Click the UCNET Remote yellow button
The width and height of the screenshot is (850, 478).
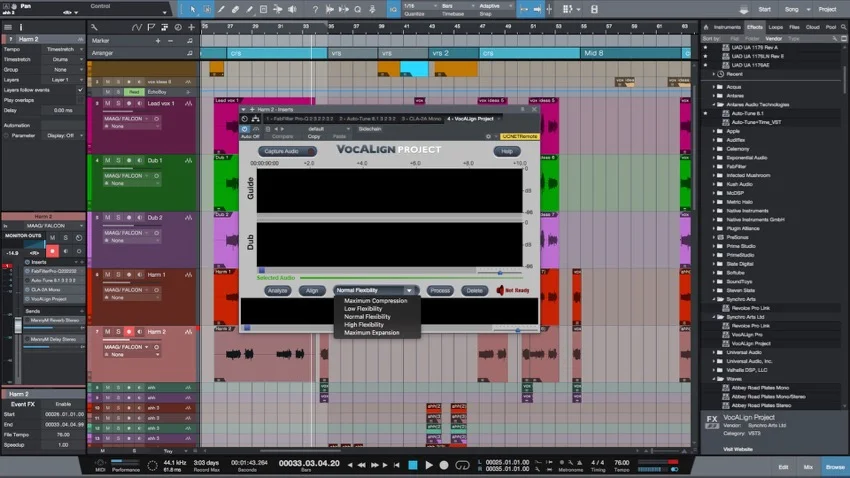[x=519, y=137]
